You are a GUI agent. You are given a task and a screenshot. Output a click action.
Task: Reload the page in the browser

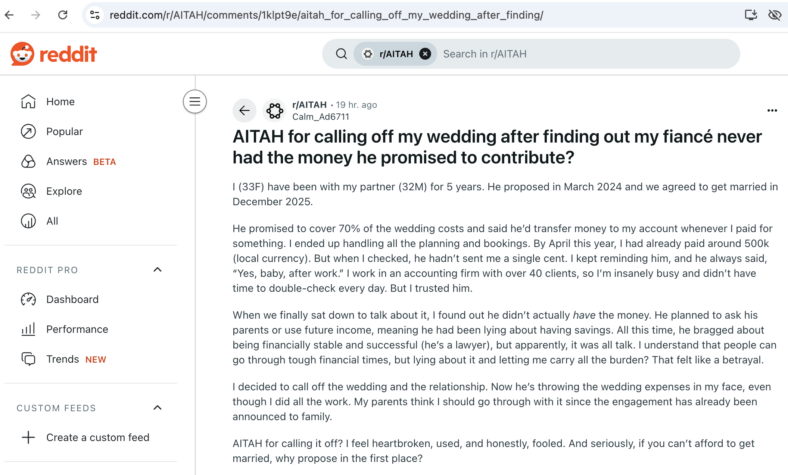point(62,15)
